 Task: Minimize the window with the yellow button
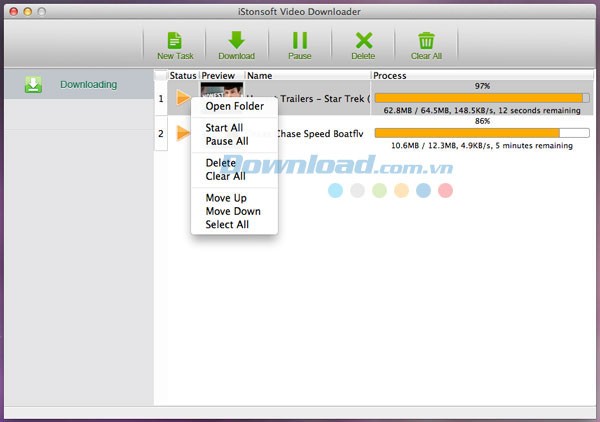click(x=28, y=11)
